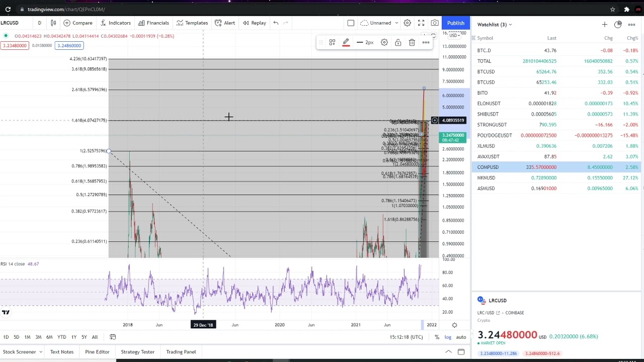Select the 3M date range

(x=38, y=337)
